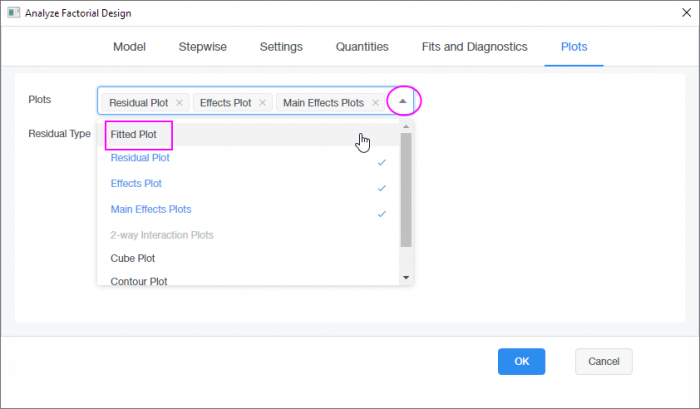Uncheck Residual Plot in the dropdown
Screen dimensions: 700x409
pyautogui.click(x=140, y=158)
